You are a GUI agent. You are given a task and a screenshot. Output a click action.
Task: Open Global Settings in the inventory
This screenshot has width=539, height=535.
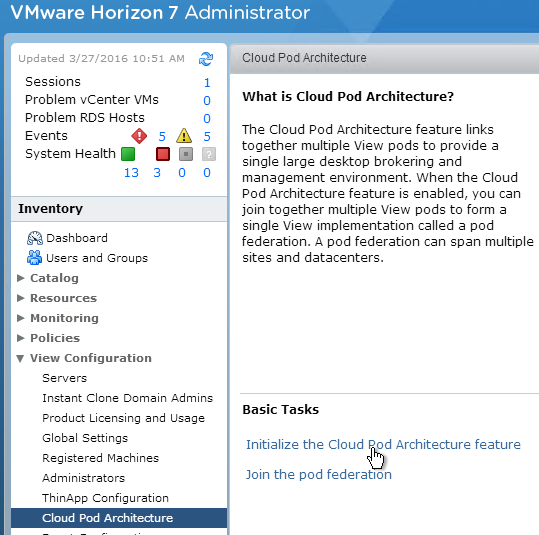coord(85,438)
